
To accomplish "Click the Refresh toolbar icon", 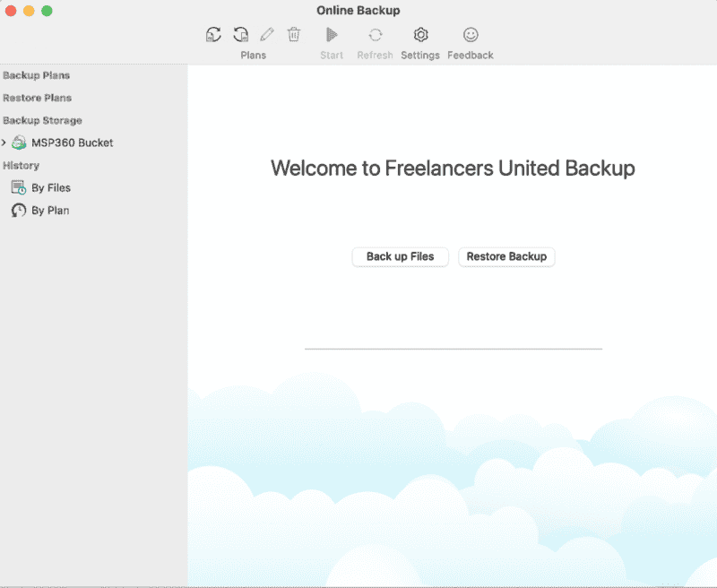I will point(375,34).
